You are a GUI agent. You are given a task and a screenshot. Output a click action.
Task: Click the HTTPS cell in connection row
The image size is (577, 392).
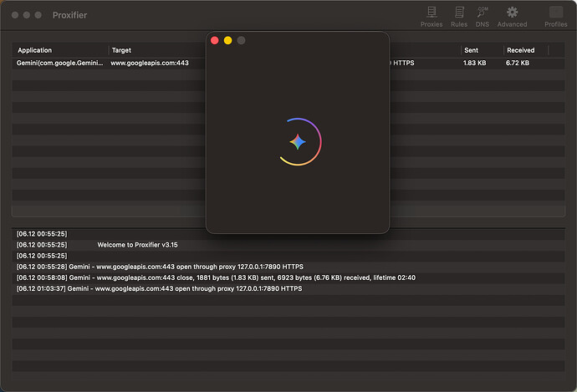point(404,63)
